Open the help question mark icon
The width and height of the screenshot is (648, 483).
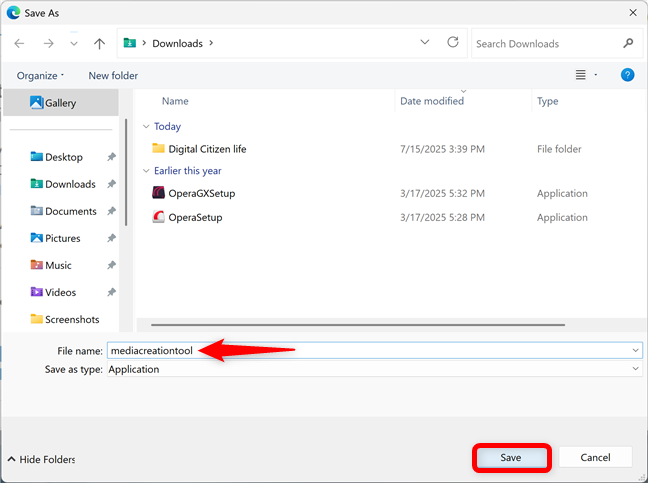point(627,75)
